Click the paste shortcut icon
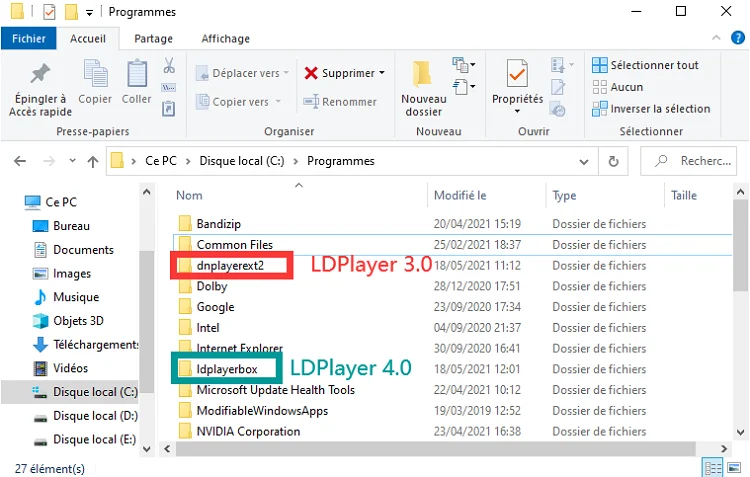Image resolution: width=750 pixels, height=477 pixels. 169,109
